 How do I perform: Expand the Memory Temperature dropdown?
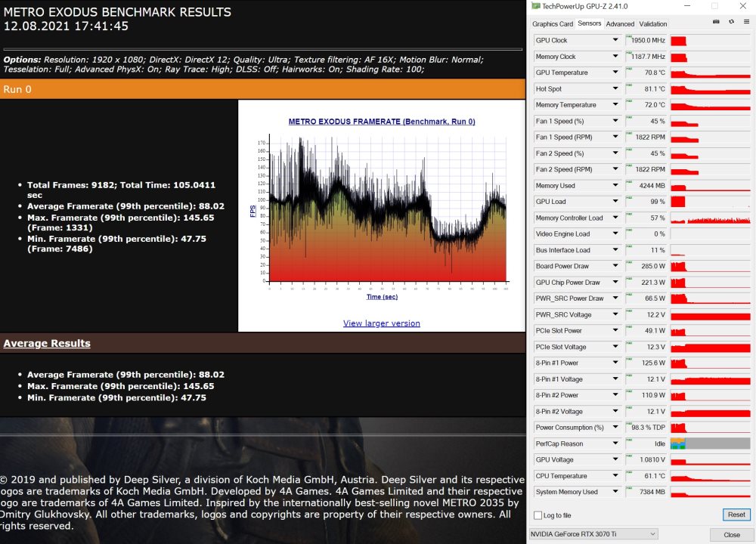click(615, 104)
